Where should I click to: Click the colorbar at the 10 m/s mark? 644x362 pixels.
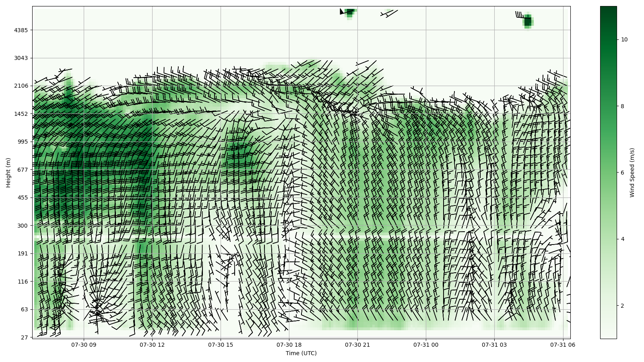608,39
